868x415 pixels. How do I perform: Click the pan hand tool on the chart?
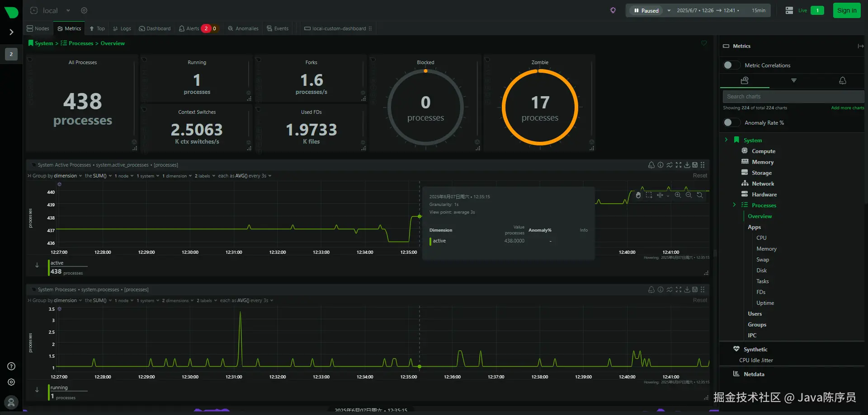click(638, 195)
